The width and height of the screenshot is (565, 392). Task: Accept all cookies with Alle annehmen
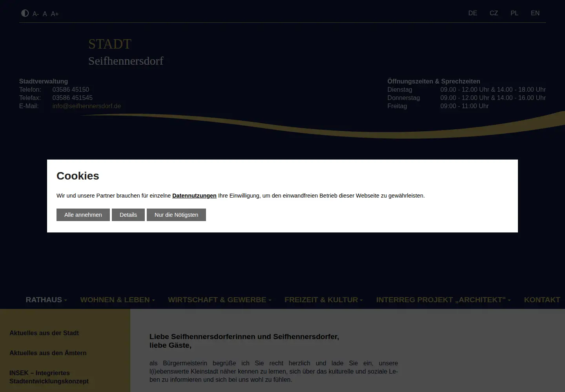(83, 215)
